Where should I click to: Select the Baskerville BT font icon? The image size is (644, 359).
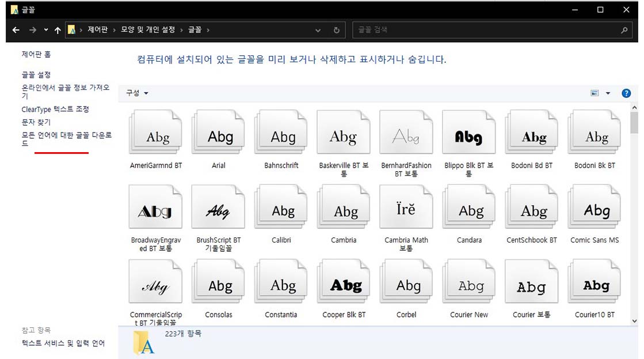(x=344, y=133)
